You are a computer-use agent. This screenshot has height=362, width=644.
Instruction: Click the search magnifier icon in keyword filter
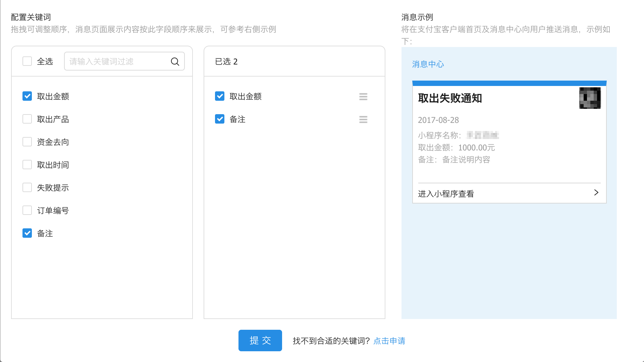175,61
